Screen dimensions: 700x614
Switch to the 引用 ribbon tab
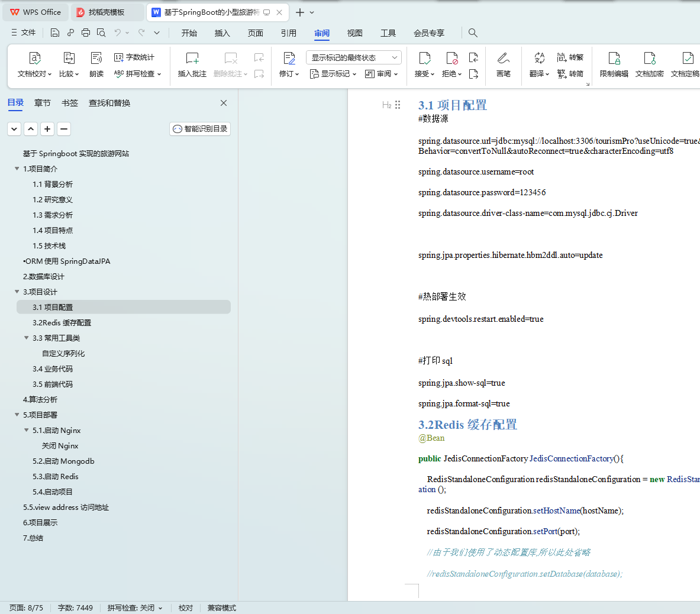click(288, 33)
